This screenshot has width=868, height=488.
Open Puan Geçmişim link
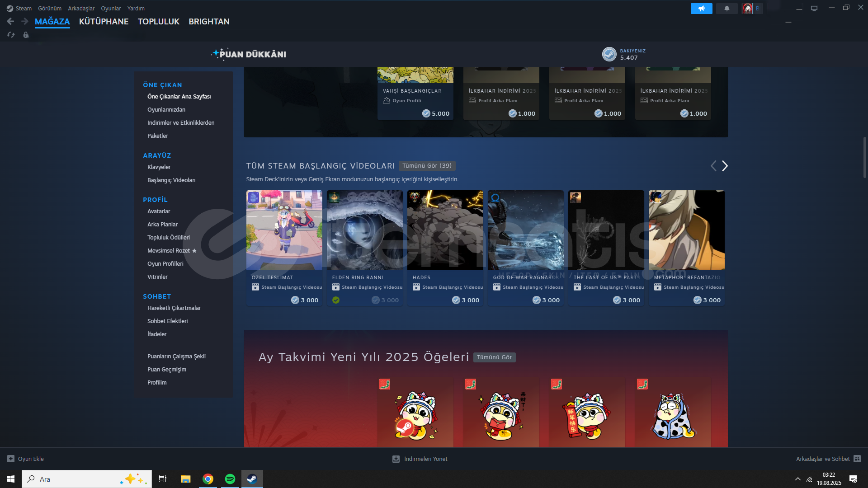tap(167, 370)
